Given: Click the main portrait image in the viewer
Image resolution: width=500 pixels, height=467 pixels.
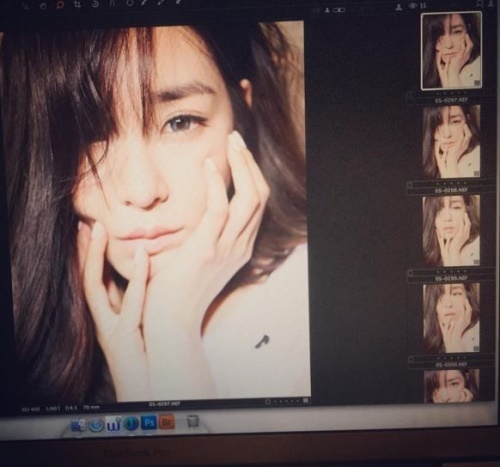Looking at the screenshot, I should pos(156,213).
